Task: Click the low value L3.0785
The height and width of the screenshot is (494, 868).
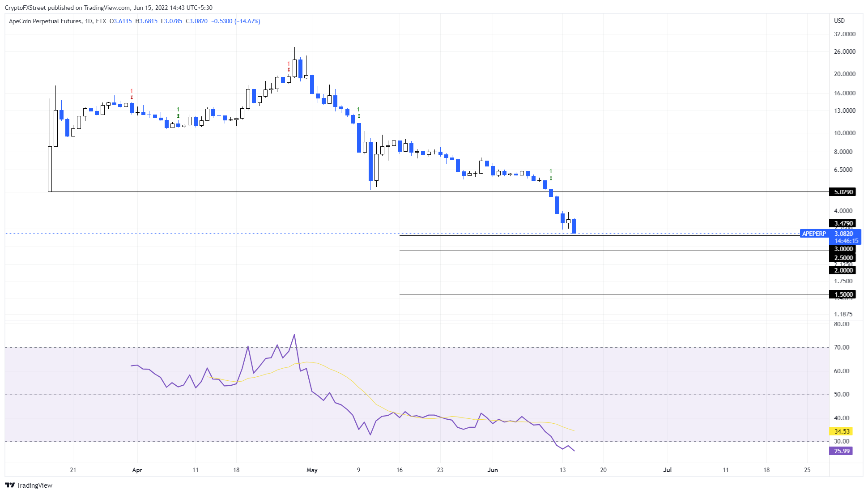Action: pyautogui.click(x=171, y=21)
